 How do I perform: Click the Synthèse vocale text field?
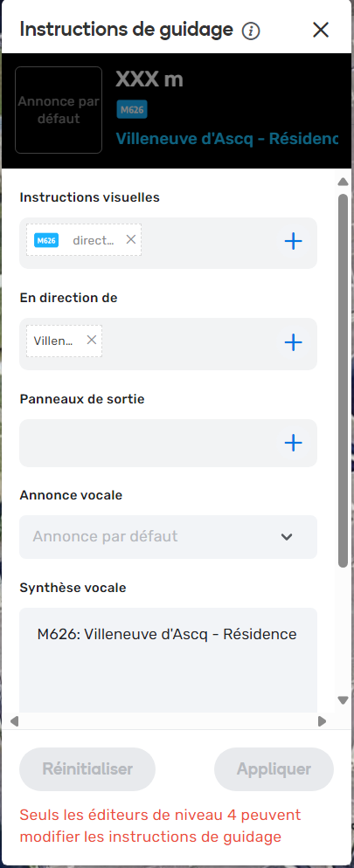click(x=169, y=660)
